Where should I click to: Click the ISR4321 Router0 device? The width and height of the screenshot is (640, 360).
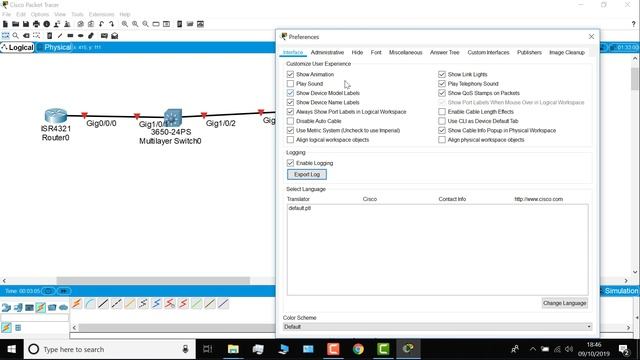(56, 116)
